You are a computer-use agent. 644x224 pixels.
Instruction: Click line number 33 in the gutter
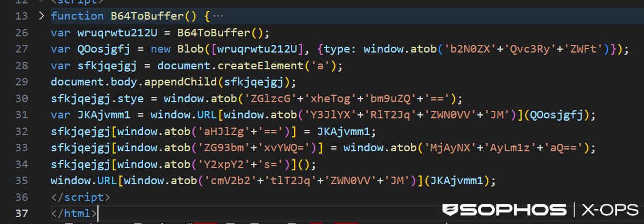pos(21,148)
